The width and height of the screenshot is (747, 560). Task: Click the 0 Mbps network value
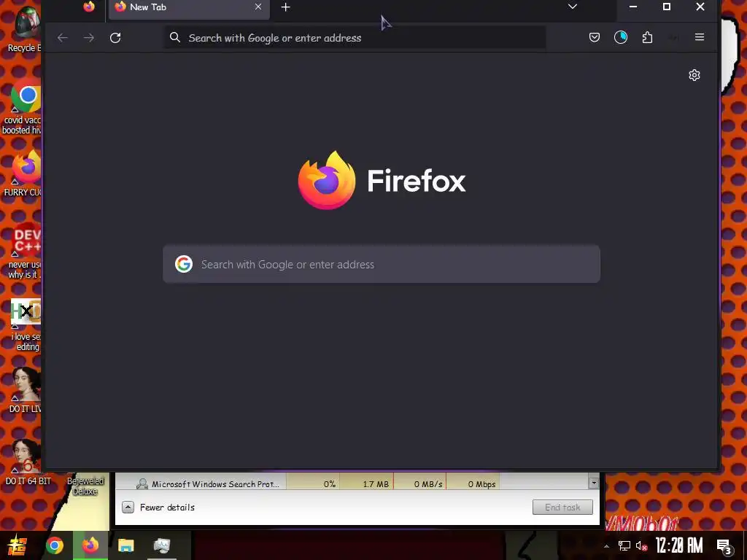click(481, 484)
